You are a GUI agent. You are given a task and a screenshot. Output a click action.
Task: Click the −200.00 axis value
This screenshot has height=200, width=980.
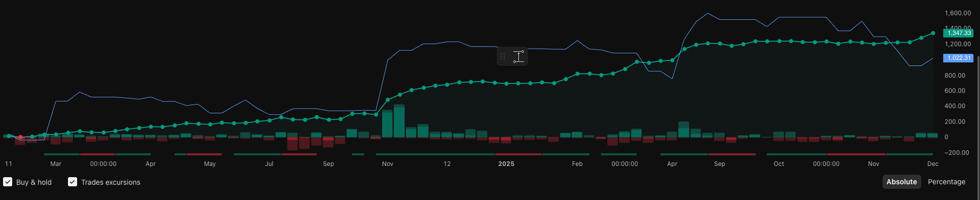tap(956, 153)
